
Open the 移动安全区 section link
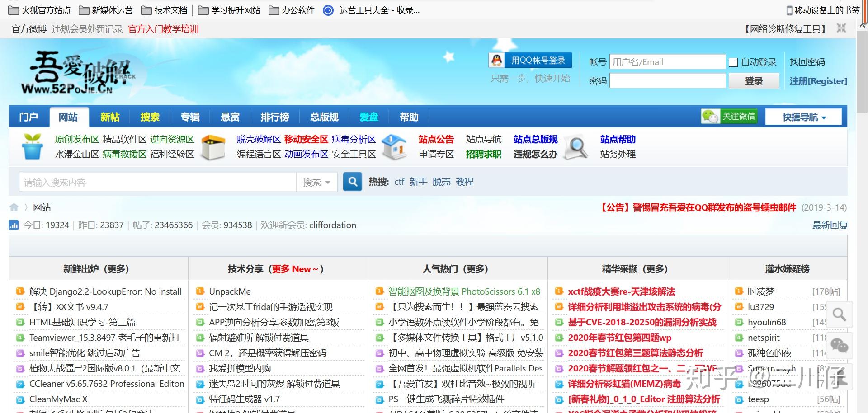[x=306, y=139]
